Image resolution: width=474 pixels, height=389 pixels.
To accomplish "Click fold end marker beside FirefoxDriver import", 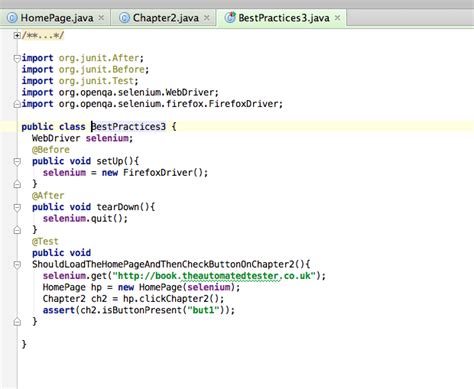I will [17, 104].
